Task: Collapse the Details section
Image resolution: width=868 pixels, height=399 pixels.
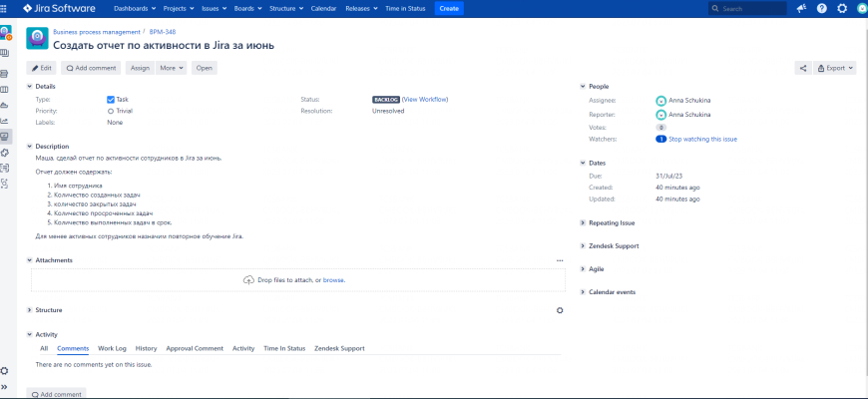Action: tap(29, 87)
